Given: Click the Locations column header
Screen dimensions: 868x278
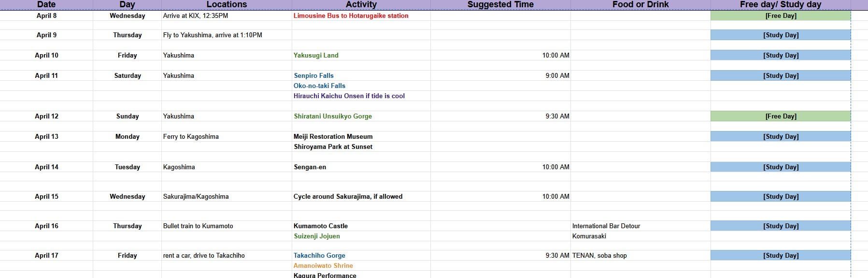Looking at the screenshot, I should 227,4.
